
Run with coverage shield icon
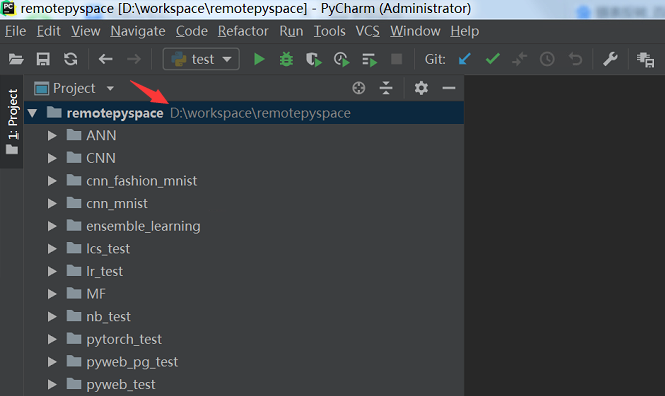pos(314,59)
